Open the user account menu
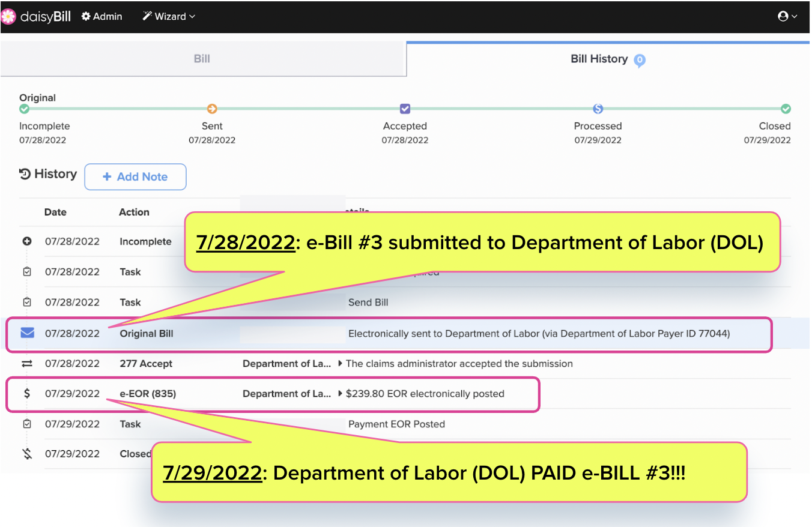Screen dimensions: 812x527 coord(787,16)
